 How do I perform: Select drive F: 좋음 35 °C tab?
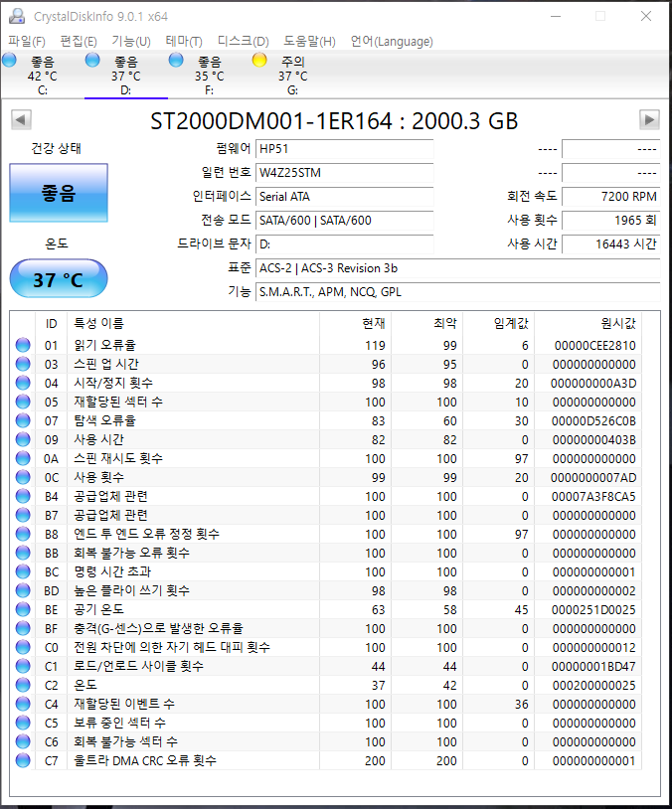(x=210, y=76)
